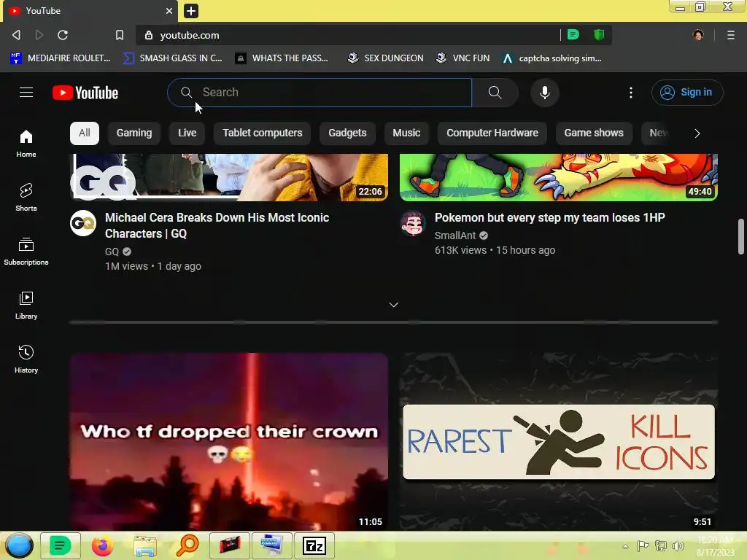Screen dimensions: 747x560
Task: Open Shorts from the sidebar
Action: click(x=26, y=197)
